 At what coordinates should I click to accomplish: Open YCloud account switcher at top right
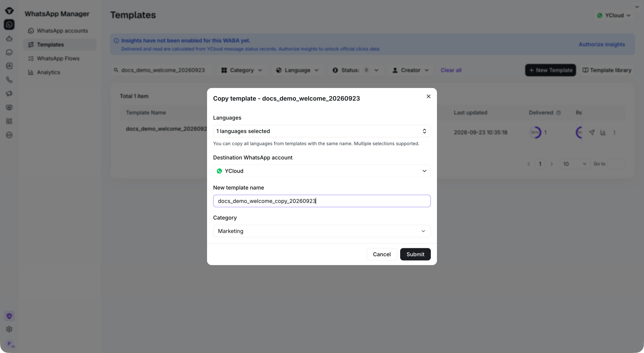coord(614,16)
